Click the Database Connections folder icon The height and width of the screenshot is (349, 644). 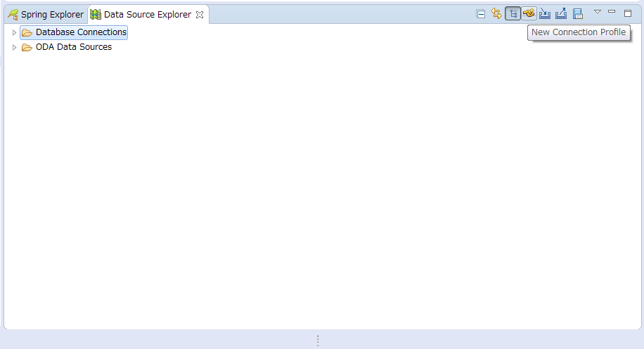(27, 32)
